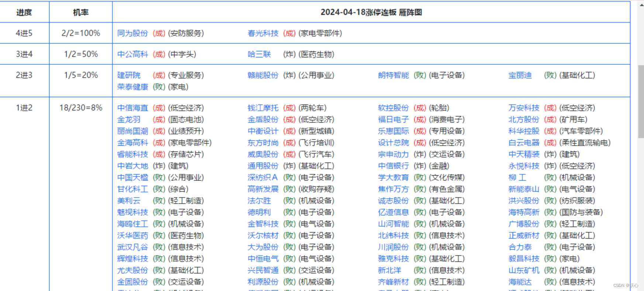644x291 pixels.
Task: Click the 2024-04-18涨停连板 雁阵图 header
Action: [371, 12]
